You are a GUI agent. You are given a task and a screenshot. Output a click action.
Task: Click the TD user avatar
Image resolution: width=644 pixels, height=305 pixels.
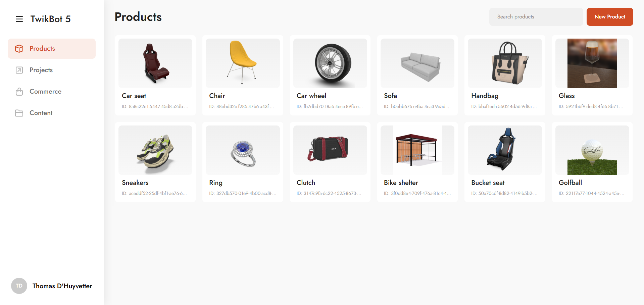point(19,286)
